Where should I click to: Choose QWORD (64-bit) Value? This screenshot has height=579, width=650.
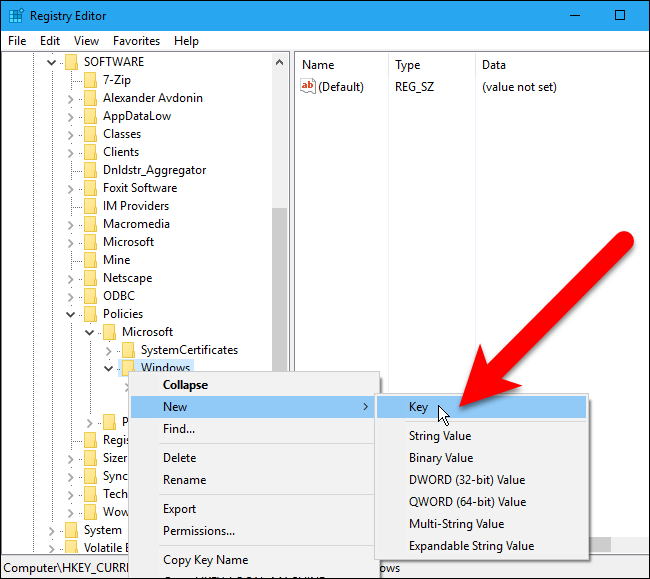(481, 502)
